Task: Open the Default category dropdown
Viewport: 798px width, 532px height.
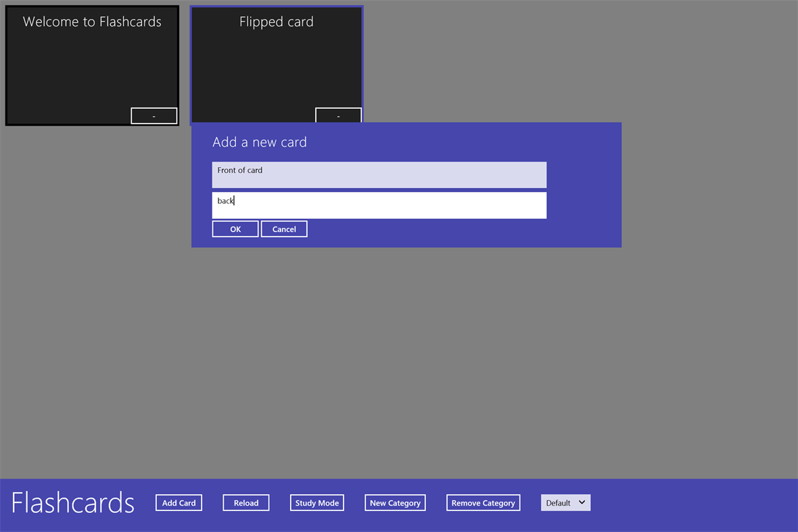Action: (x=565, y=502)
